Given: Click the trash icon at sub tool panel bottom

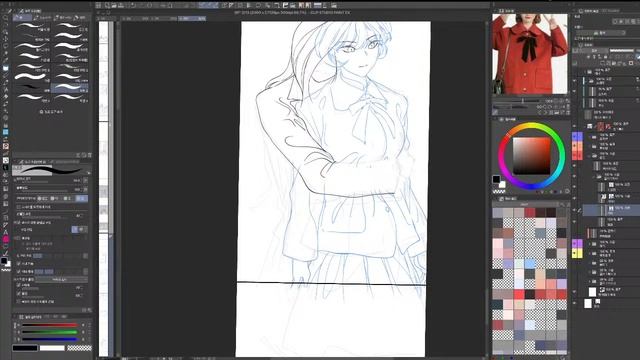Looking at the screenshot, I should 89,155.
